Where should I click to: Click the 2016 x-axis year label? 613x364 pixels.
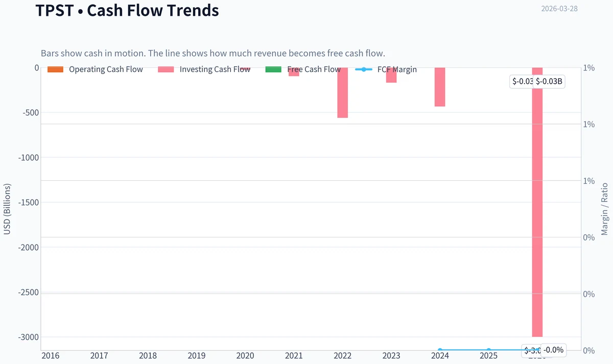pos(50,355)
